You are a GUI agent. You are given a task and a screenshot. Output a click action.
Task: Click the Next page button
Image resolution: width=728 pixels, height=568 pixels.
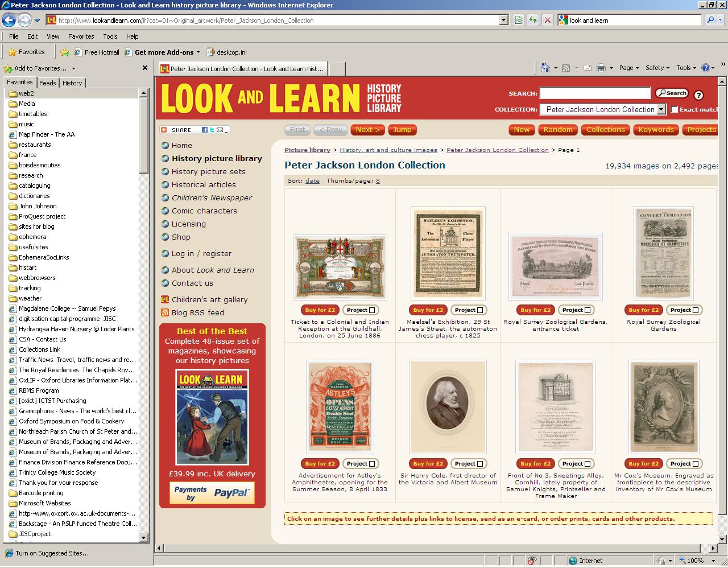click(367, 130)
